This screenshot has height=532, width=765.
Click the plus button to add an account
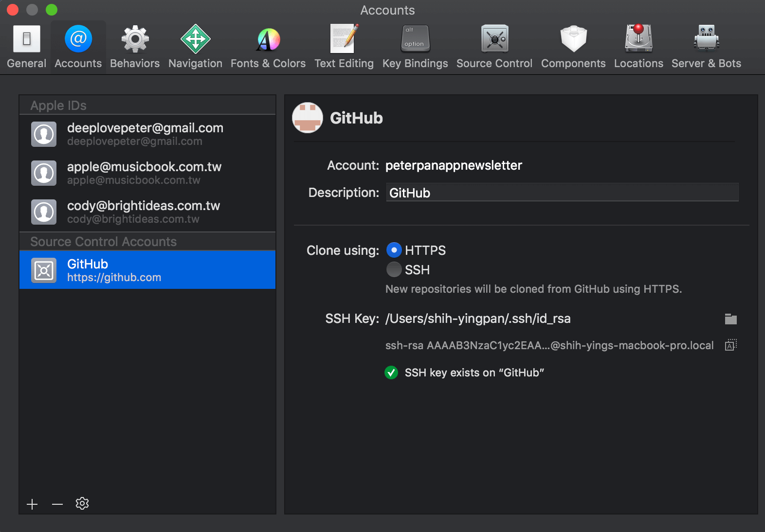(32, 504)
